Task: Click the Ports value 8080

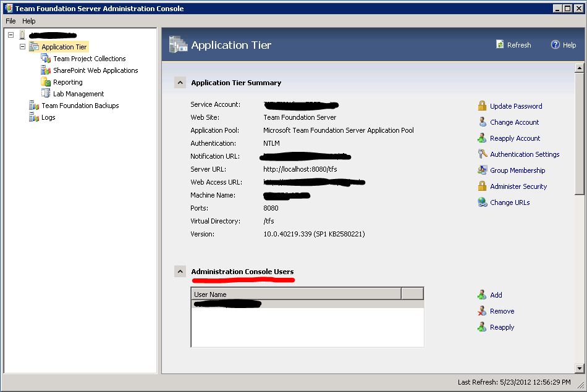Action: tap(271, 208)
